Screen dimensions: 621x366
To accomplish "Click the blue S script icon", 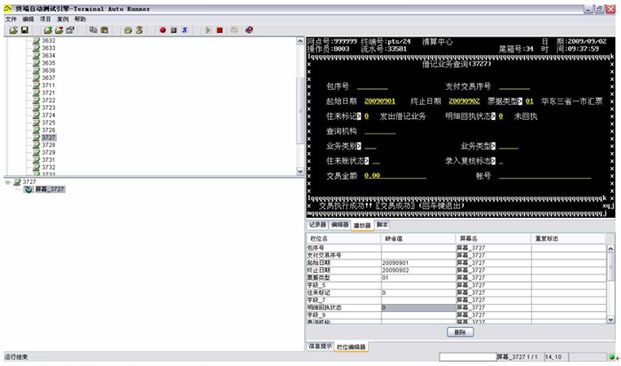I will point(185,30).
